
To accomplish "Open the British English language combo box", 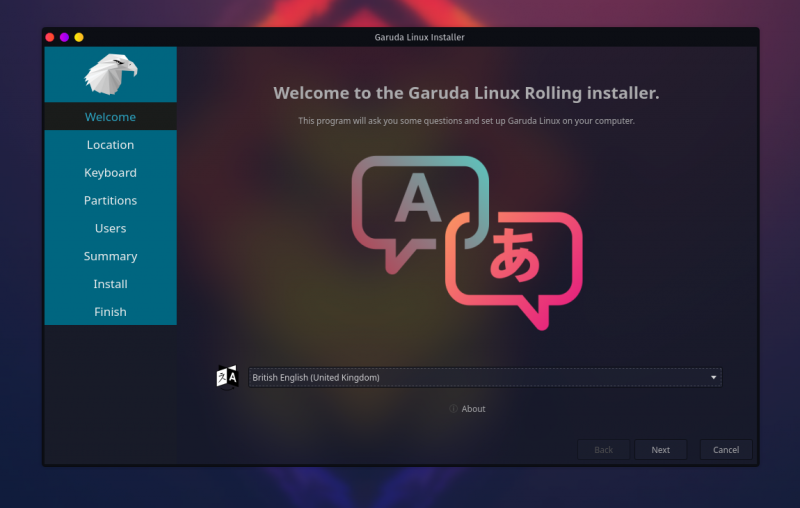I will click(485, 377).
